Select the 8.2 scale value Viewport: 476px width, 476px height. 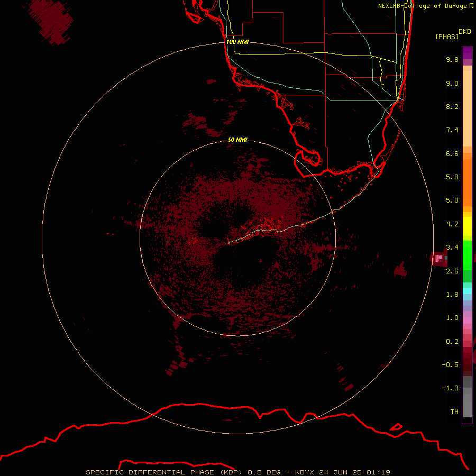coord(452,106)
